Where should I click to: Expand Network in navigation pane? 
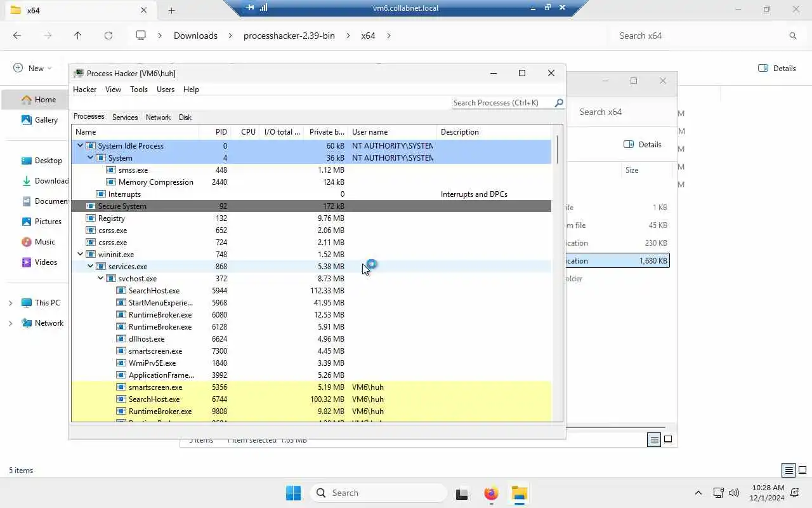tap(10, 323)
